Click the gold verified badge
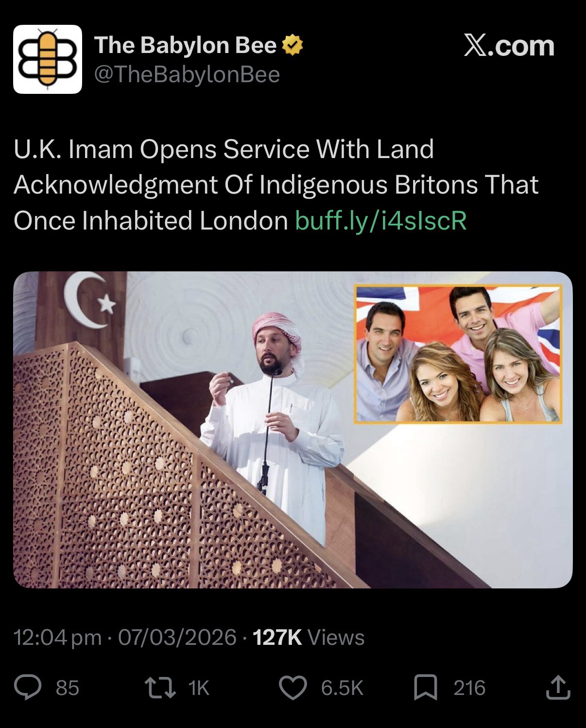This screenshot has height=728, width=586. (x=293, y=46)
